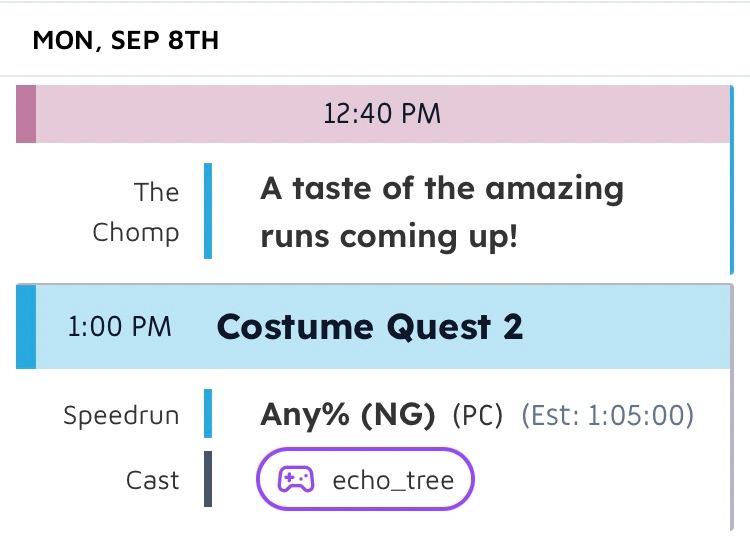Click the echo_tree username text

point(393,480)
